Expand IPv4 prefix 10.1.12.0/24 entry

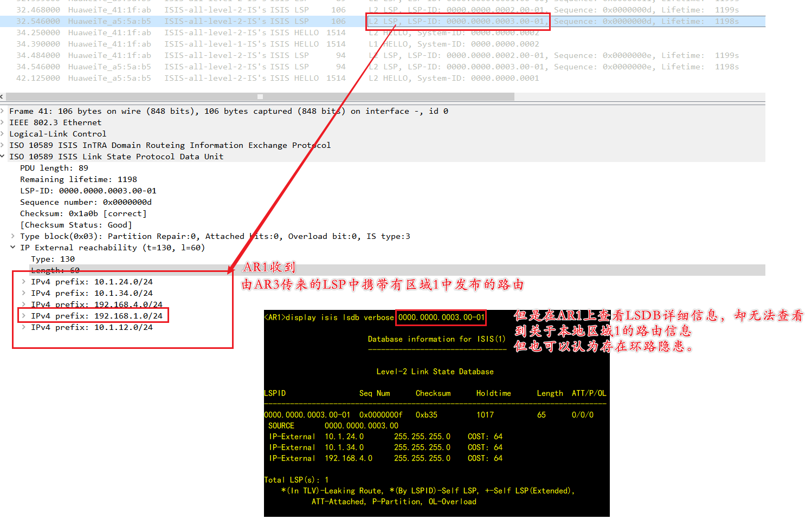24,327
